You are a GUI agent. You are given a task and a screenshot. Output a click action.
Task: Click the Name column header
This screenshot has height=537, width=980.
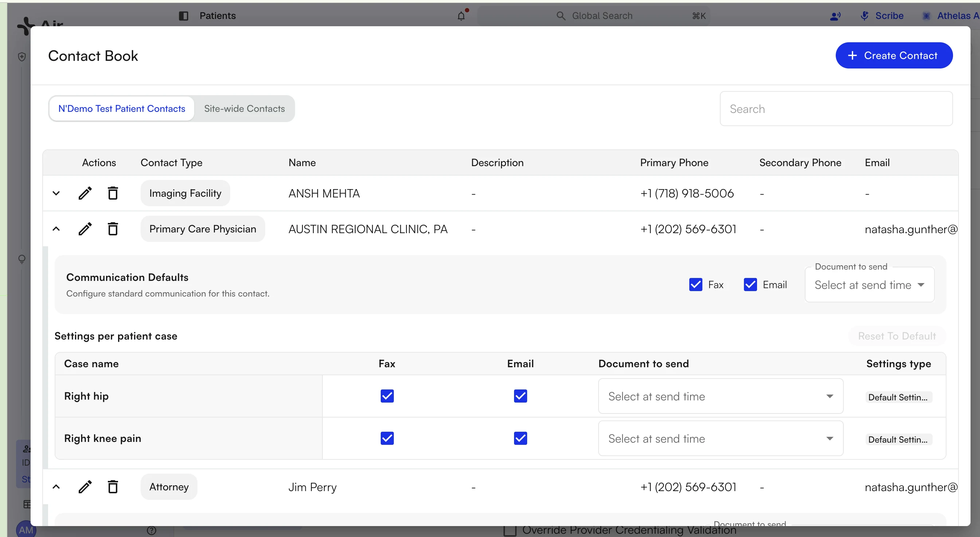(302, 162)
